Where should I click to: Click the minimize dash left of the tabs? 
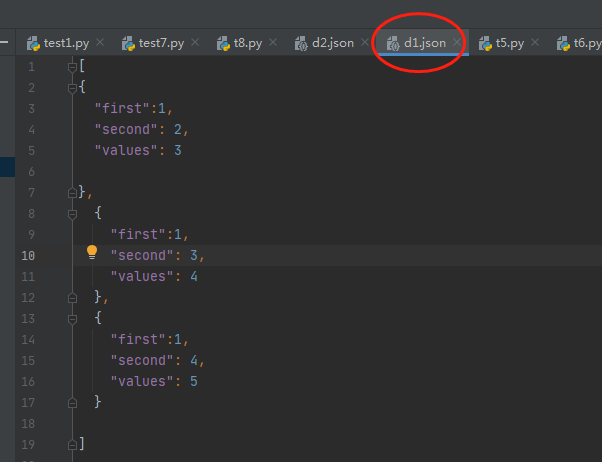(4, 42)
